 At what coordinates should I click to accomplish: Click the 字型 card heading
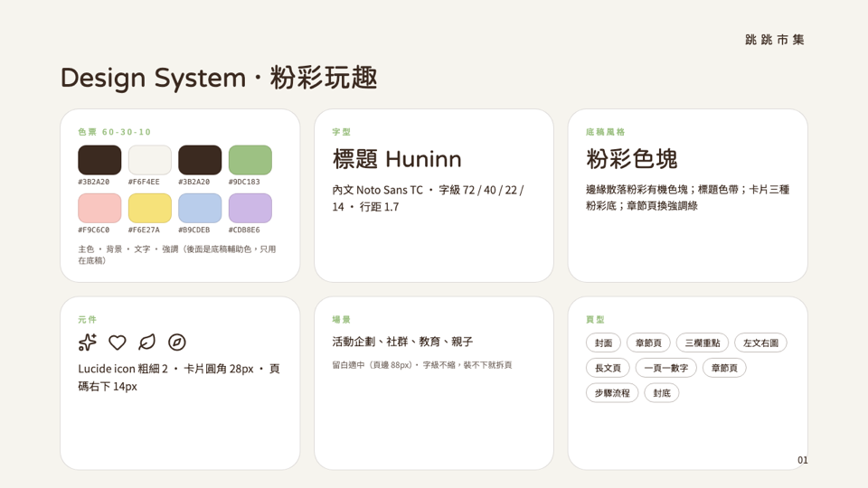342,132
